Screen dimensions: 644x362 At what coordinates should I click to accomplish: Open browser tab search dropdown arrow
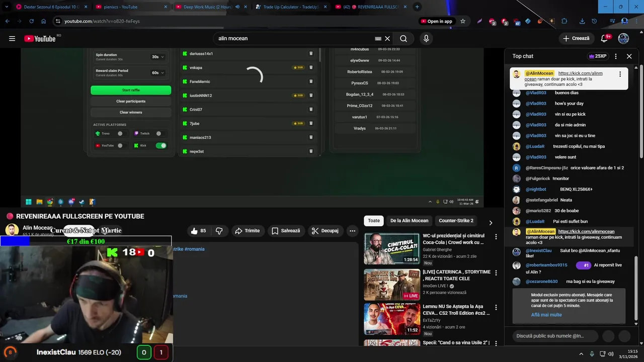[x=7, y=7]
